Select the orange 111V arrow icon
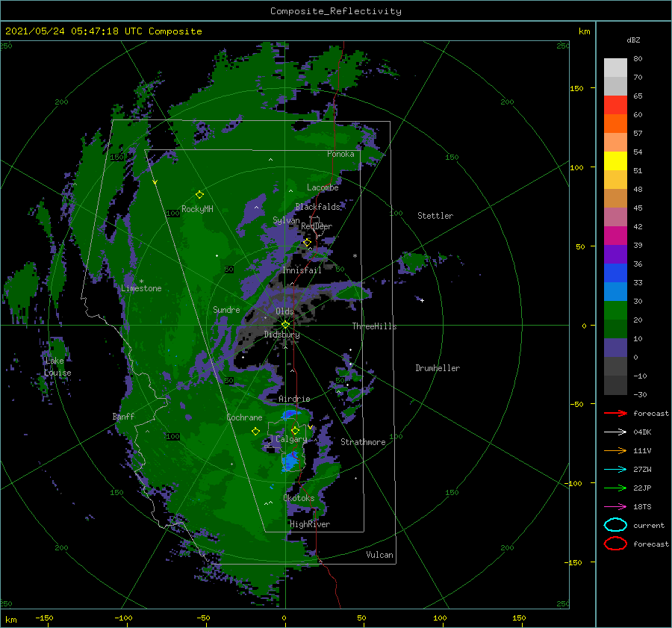The image size is (672, 628). 615,450
